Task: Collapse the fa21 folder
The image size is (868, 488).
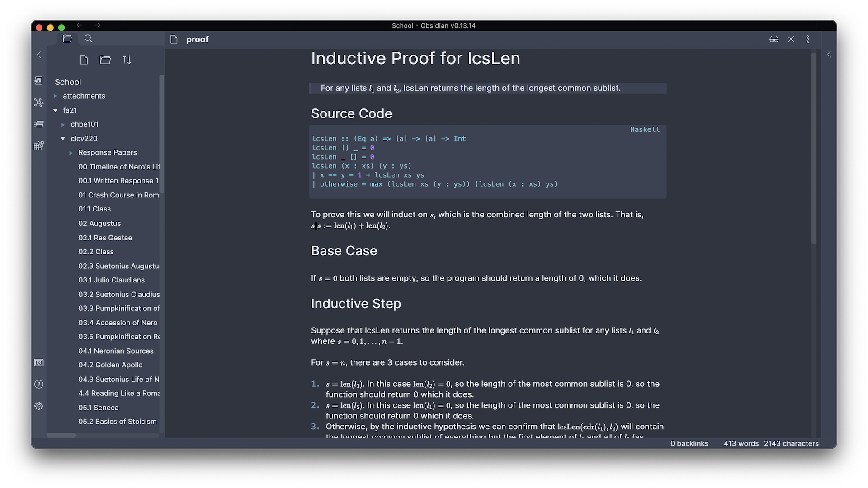Action: click(x=56, y=110)
